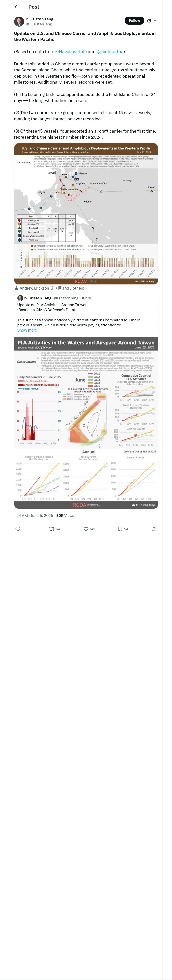The height and width of the screenshot is (980, 172).
Task: Open the @NavalInstitute mention link
Action: [71, 52]
